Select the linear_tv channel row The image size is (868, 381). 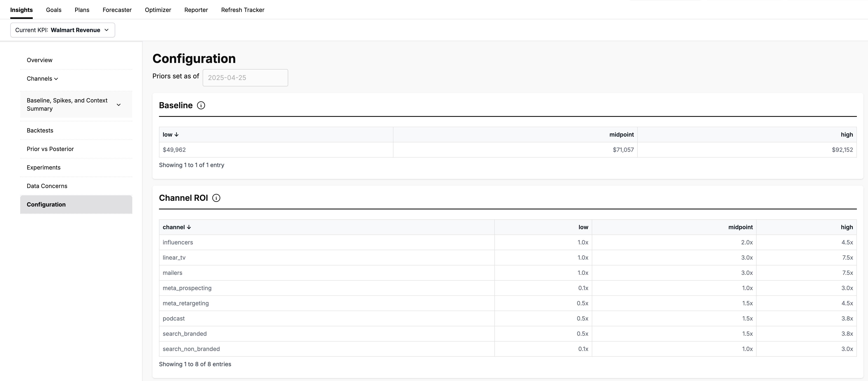[174, 258]
